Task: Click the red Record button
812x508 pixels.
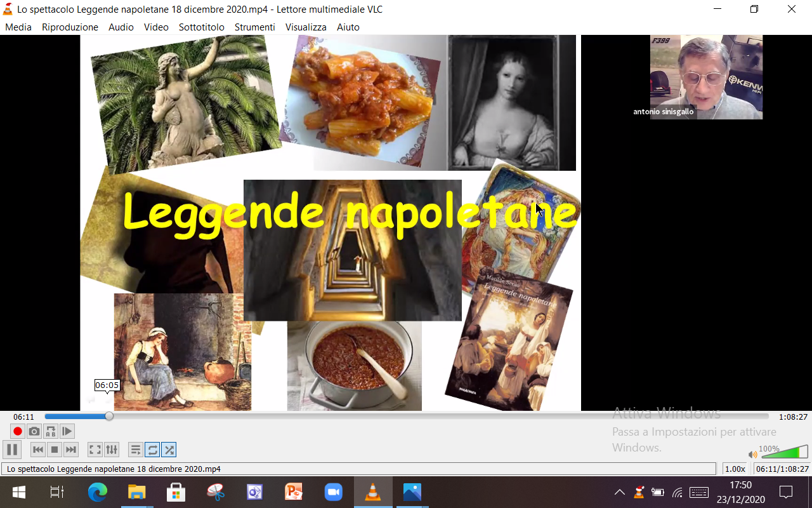Action: coord(18,431)
